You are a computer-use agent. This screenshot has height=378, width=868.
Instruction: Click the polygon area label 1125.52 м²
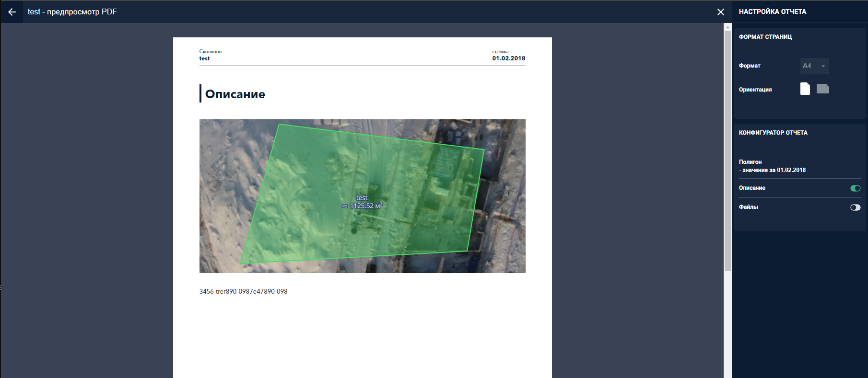(362, 206)
